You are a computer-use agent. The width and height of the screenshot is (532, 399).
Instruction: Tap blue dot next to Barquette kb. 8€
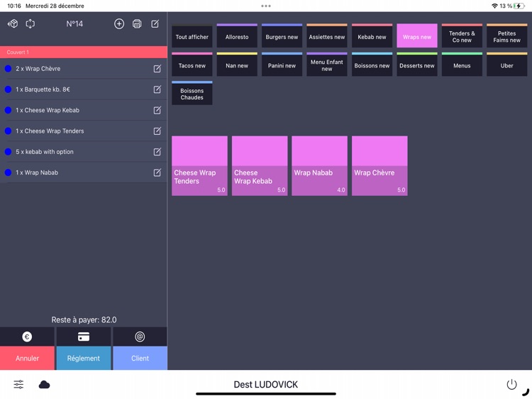[x=8, y=89]
